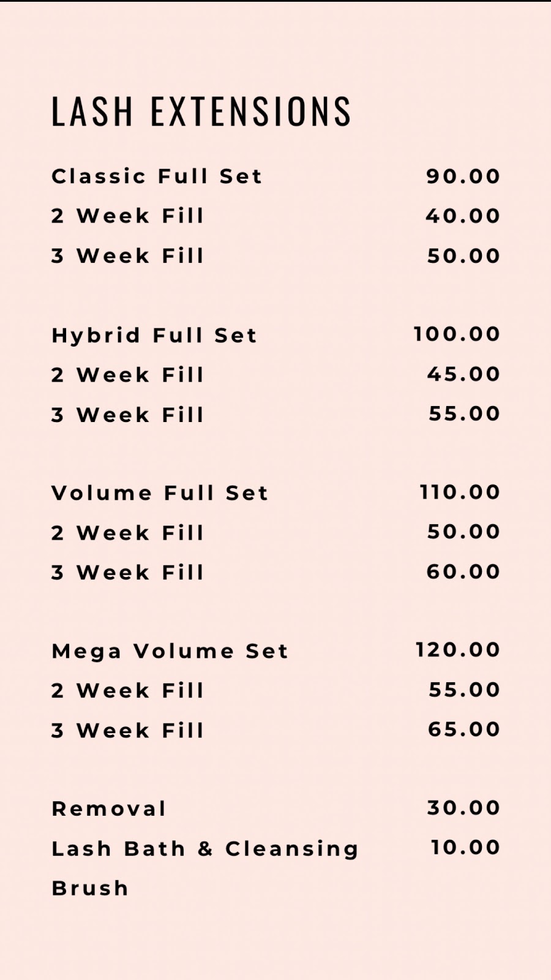
Task: Click the 45.00 hybrid fill price
Action: pyautogui.click(x=464, y=374)
